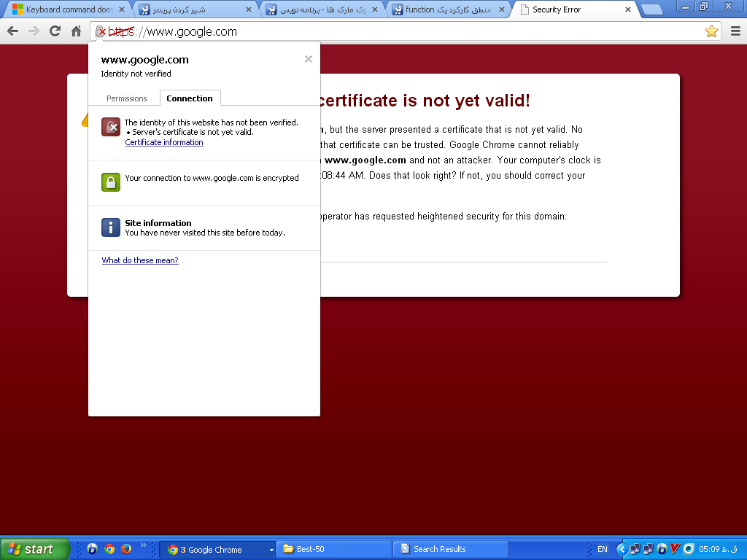The width and height of the screenshot is (747, 560).
Task: Close the site identity popup
Action: 309,59
